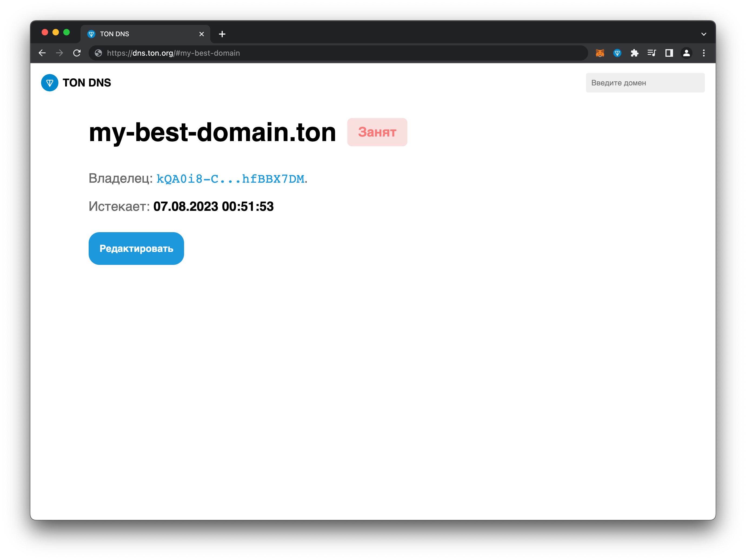Reload the page with the refresh icon
This screenshot has width=746, height=560.
coord(77,53)
